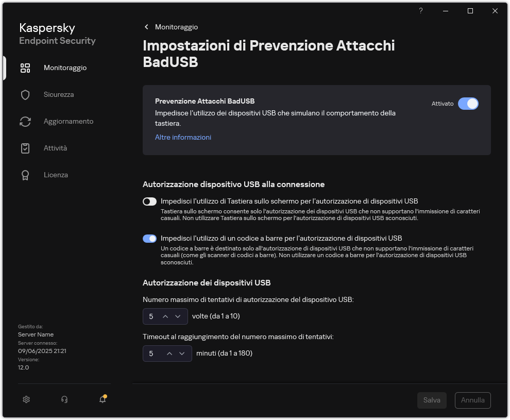Open application settings via the gear icon
The image size is (510, 420).
point(26,399)
